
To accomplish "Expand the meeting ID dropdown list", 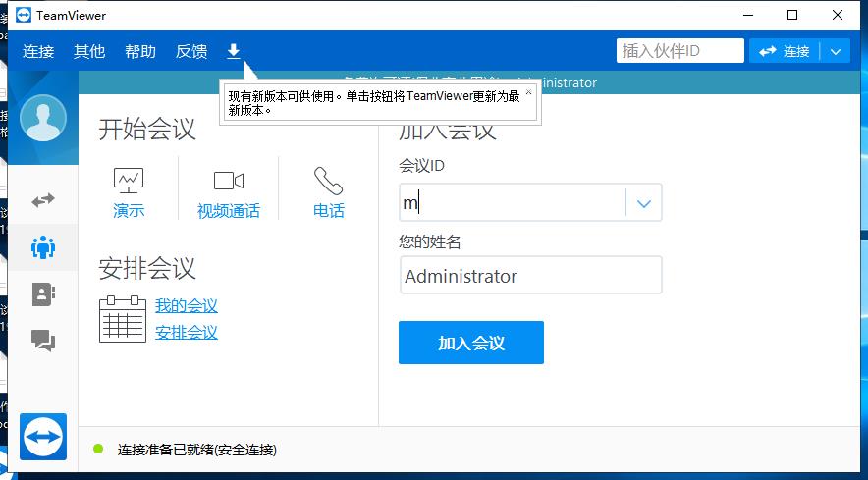I will tap(643, 203).
